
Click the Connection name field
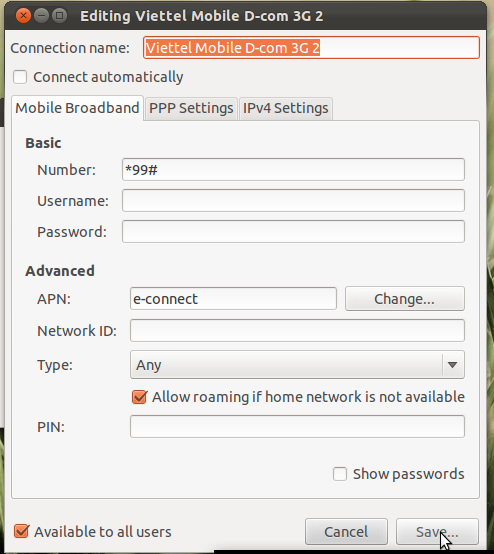(x=311, y=48)
